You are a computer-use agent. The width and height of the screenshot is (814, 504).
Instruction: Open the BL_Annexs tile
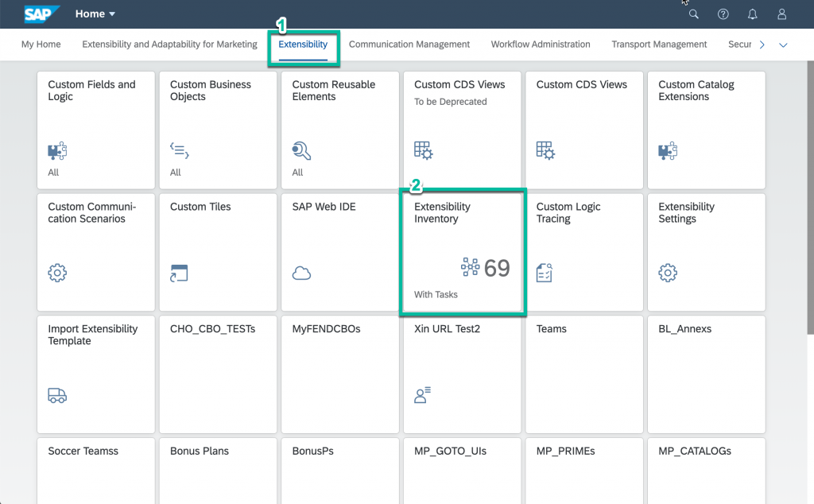[707, 374]
